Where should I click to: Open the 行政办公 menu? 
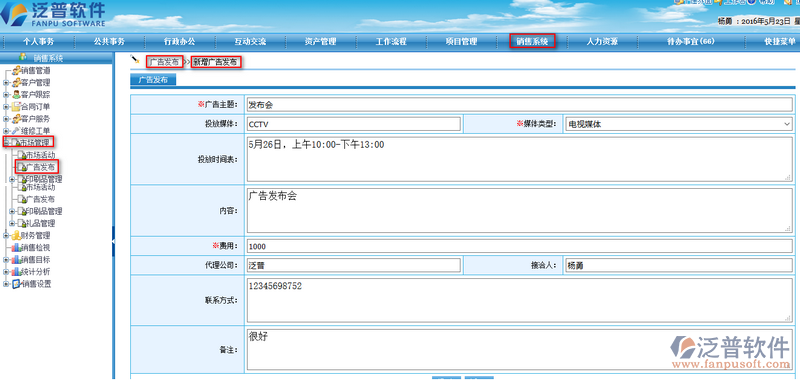(x=180, y=42)
